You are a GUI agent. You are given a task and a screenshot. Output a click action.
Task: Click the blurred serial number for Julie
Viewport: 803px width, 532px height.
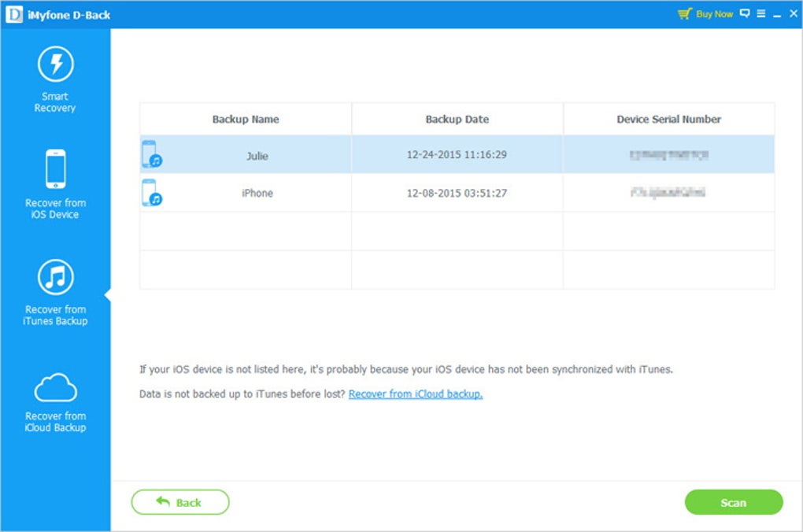pyautogui.click(x=669, y=154)
